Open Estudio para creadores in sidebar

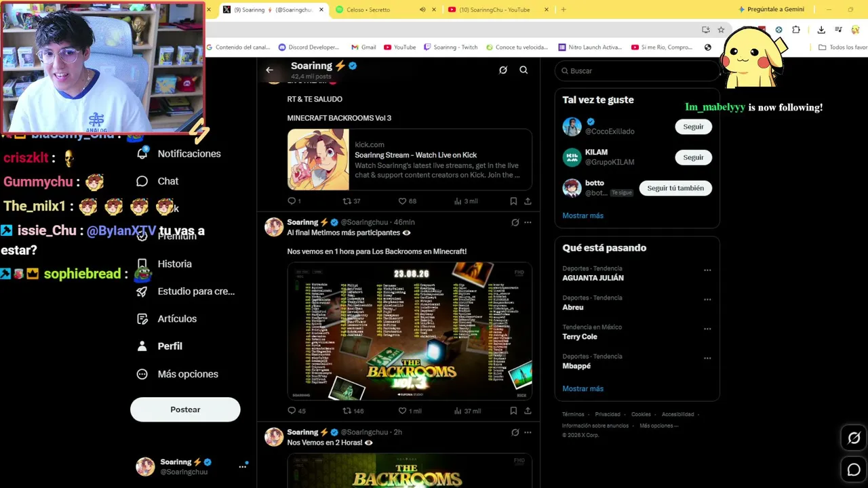tap(185, 291)
